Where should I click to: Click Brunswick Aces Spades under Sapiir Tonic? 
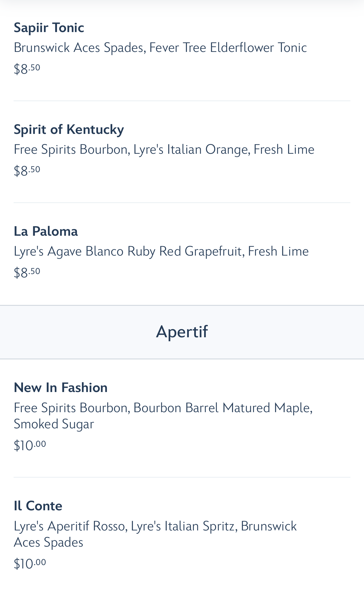click(x=78, y=48)
